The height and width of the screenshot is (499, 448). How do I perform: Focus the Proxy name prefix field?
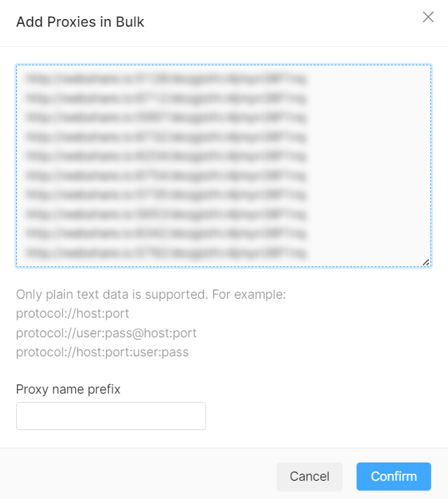tap(111, 416)
